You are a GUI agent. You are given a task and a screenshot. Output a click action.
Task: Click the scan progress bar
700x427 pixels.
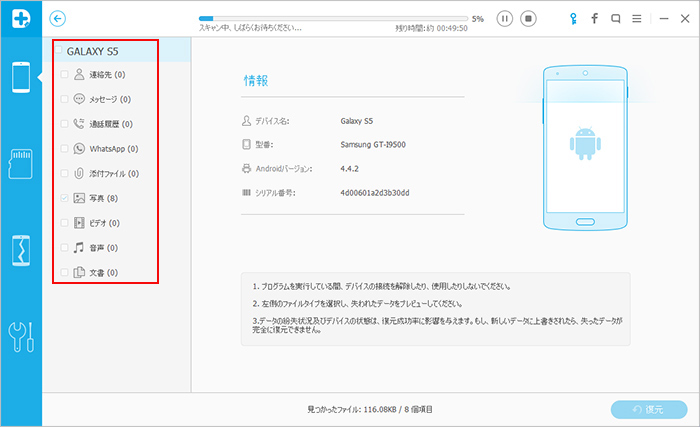click(x=333, y=18)
